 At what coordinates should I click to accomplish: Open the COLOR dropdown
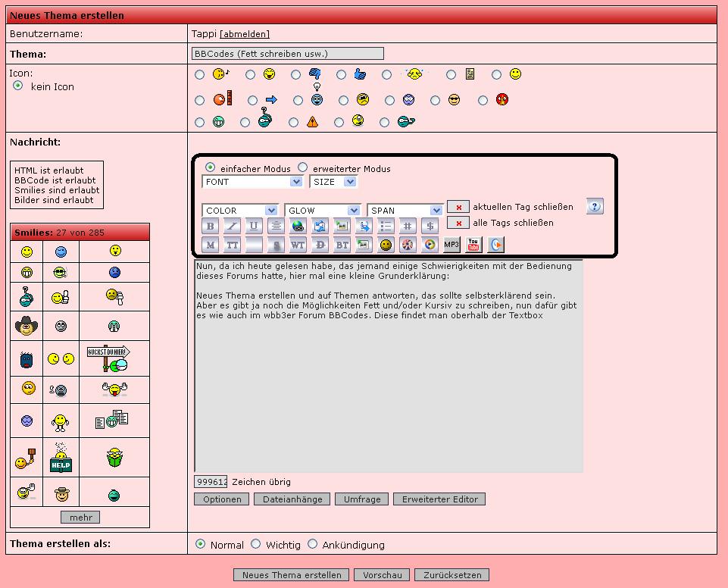(240, 210)
